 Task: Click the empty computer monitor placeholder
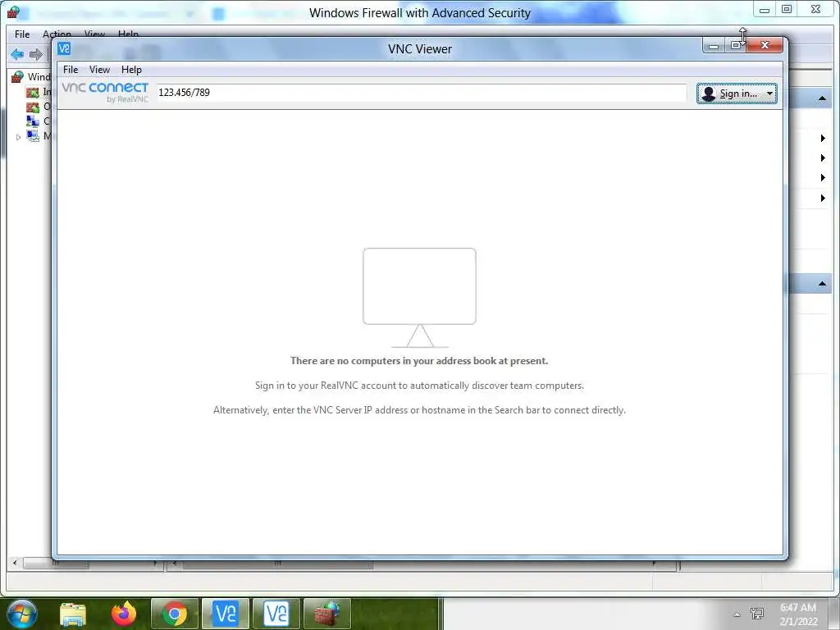coord(419,297)
